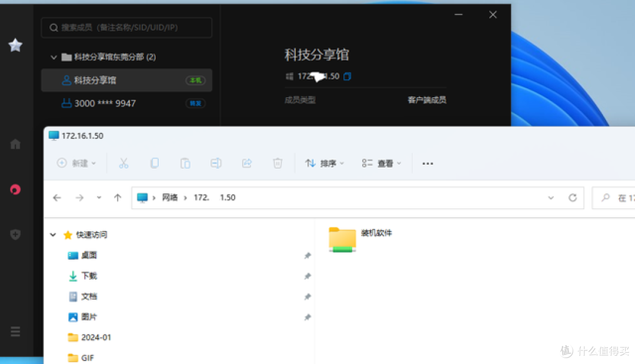Open 图片 in quick access
This screenshot has width=635, height=364.
tap(89, 316)
